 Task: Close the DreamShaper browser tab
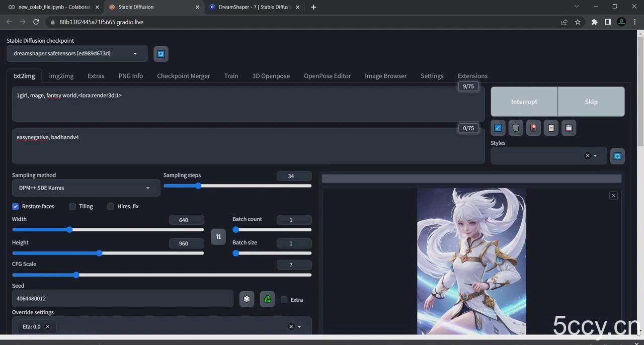point(298,7)
